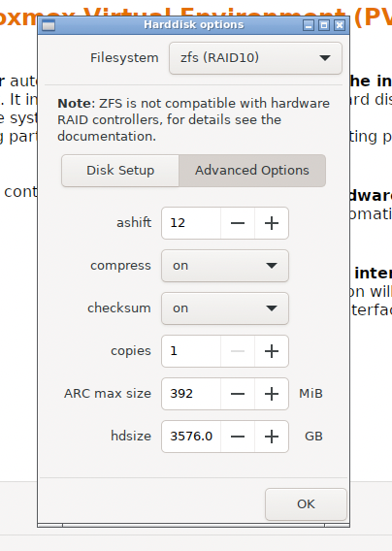Maximize the Harddisk options window
Viewport: 392px width, 551px height.
pos(324,25)
